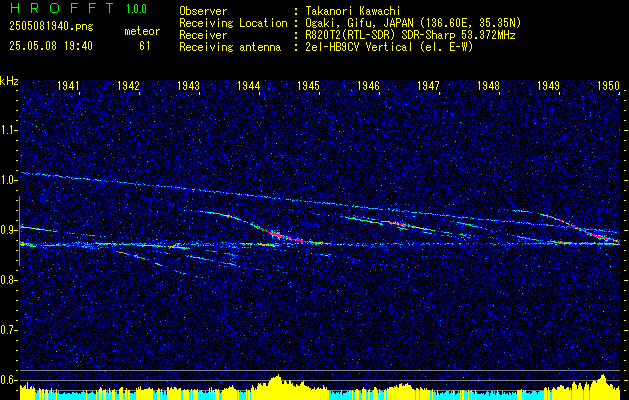Screen dimensions: 629x400
Task: Click the receiving location Ogaki, Gifu, JAPAN
Action: click(360, 23)
